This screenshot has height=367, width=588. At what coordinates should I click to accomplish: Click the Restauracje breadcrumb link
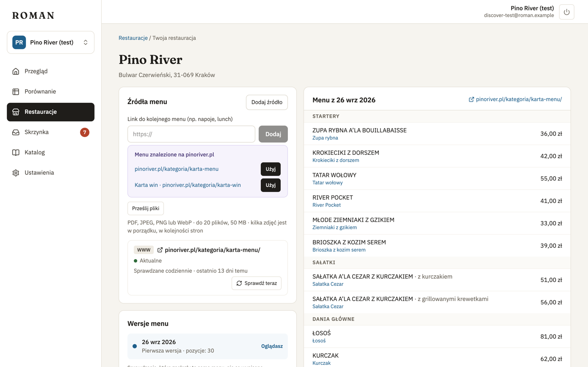tap(133, 38)
